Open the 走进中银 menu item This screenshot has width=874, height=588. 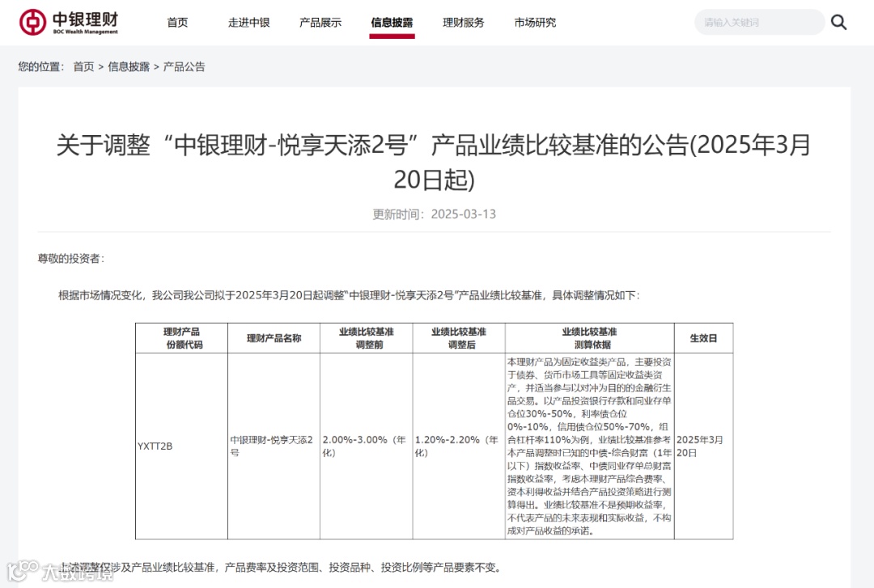[x=248, y=23]
